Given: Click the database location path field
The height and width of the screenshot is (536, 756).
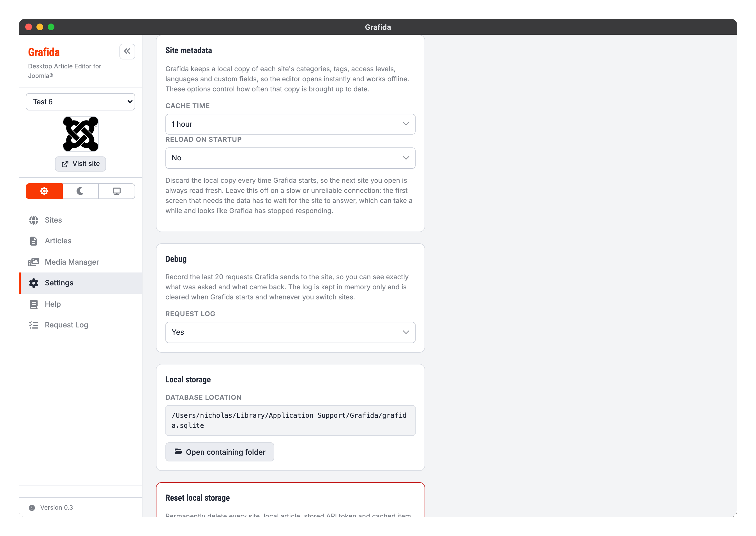Looking at the screenshot, I should (x=290, y=420).
